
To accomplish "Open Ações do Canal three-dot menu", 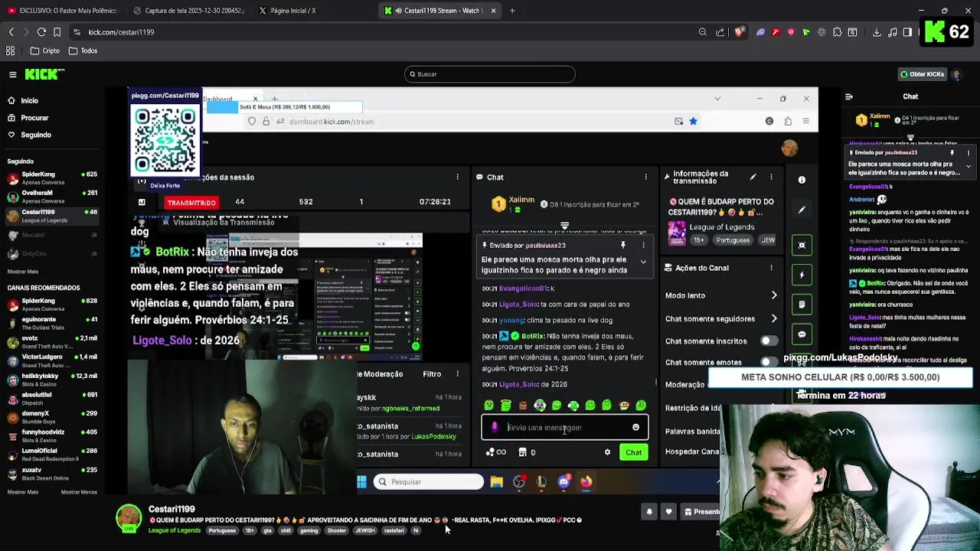I will tap(771, 268).
